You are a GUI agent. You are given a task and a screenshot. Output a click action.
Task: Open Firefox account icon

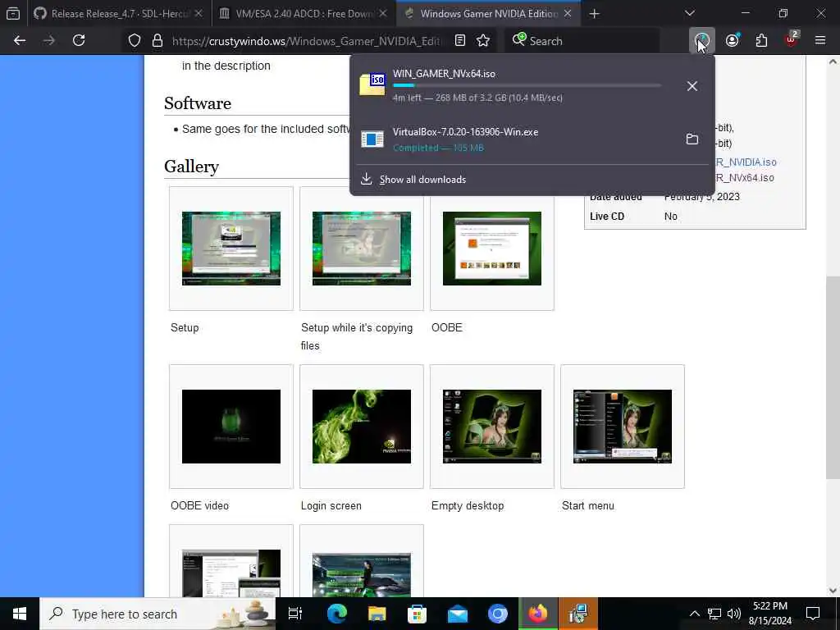[x=733, y=40]
